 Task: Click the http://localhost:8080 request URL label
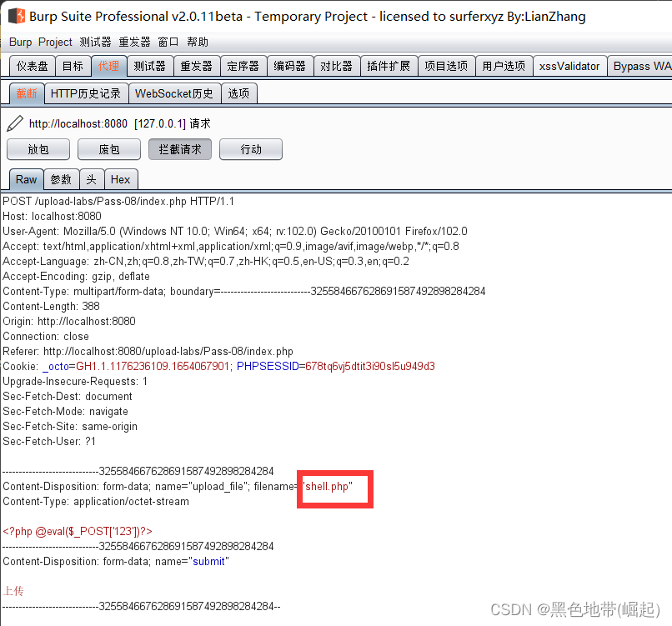click(x=78, y=123)
